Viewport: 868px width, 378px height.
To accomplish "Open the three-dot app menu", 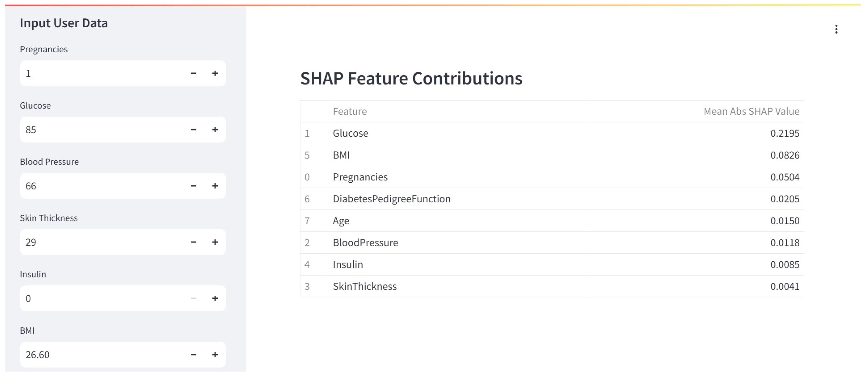I will pos(836,29).
